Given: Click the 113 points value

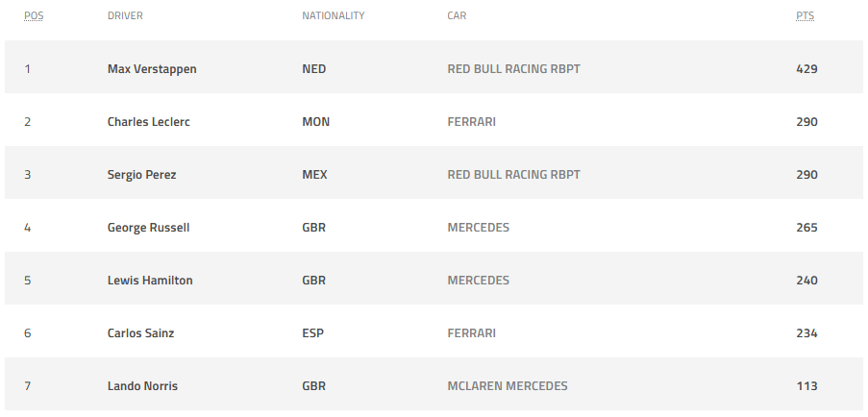Looking at the screenshot, I should 806,386.
